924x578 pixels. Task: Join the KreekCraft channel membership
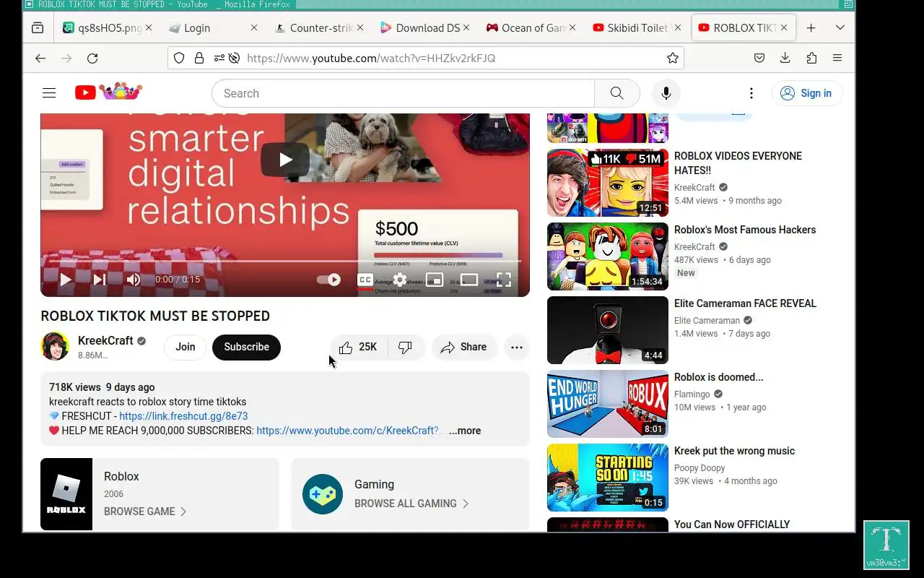pyautogui.click(x=186, y=347)
